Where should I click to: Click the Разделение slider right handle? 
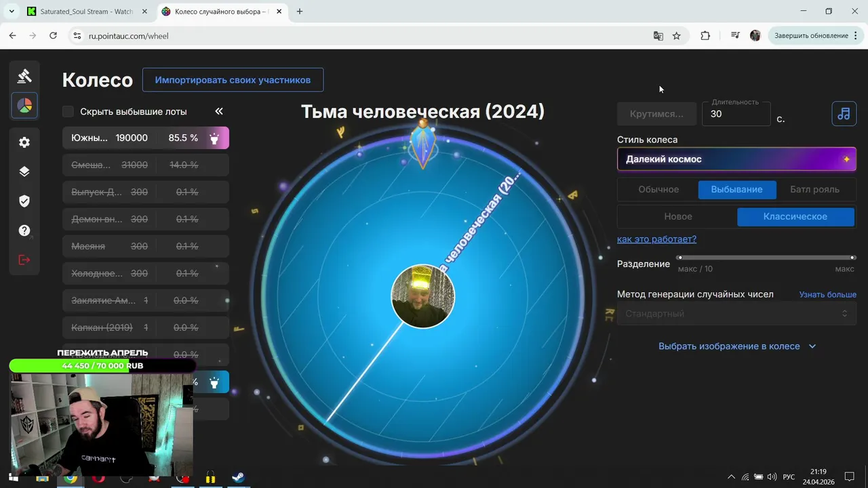[853, 258]
